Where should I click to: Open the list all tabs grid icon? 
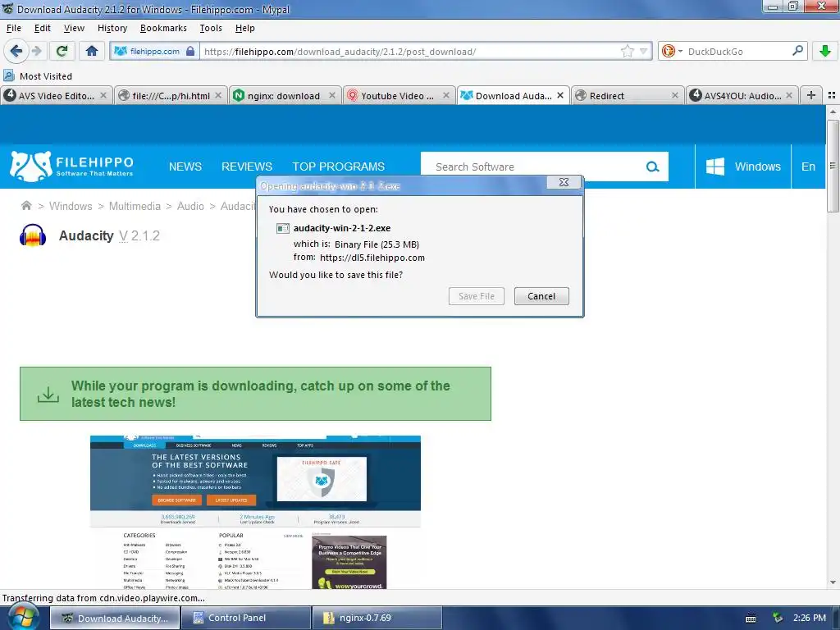(x=832, y=95)
